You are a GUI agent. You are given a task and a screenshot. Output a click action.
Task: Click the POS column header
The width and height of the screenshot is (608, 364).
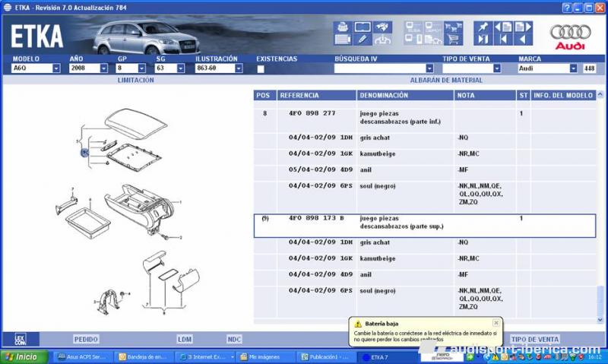(x=264, y=95)
